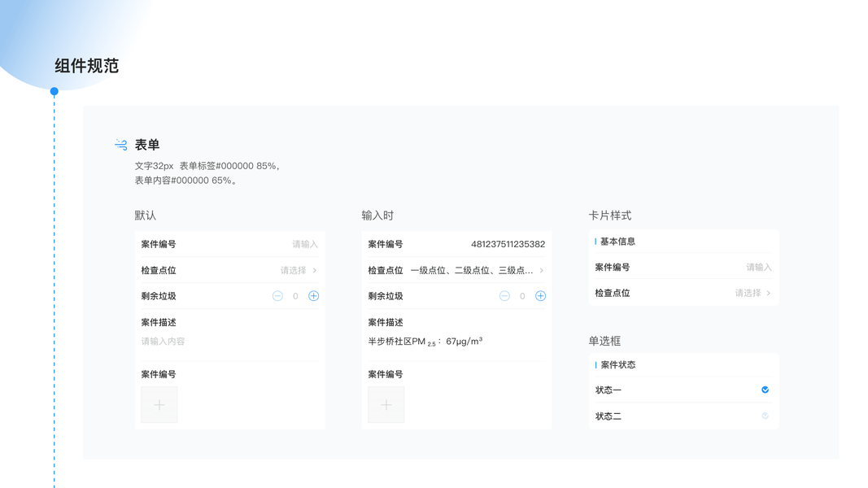Click the 表单内容#000000 65% spec line
The height and width of the screenshot is (488, 868).
[185, 181]
